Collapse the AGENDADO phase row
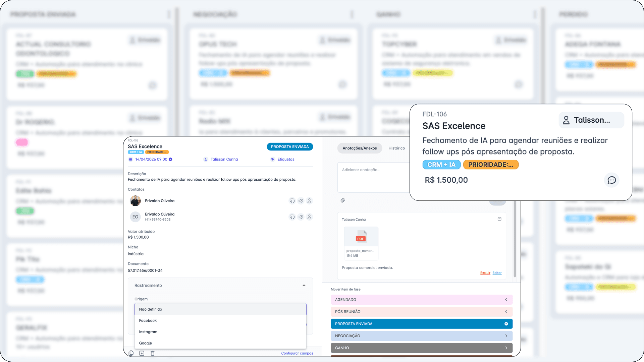Viewport: 644px width, 362px height. pos(506,300)
